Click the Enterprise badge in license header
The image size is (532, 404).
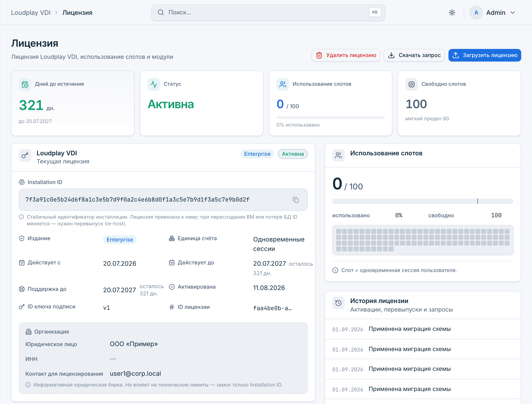[x=257, y=154]
